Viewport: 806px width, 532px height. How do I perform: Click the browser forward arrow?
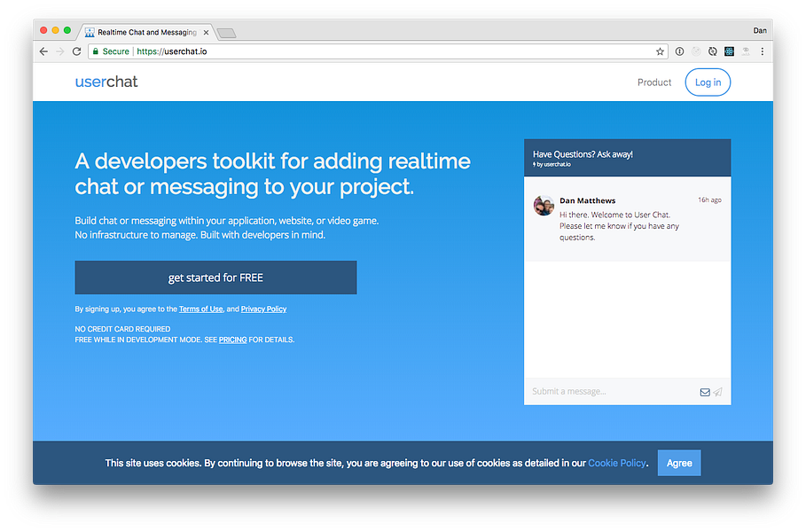point(60,51)
